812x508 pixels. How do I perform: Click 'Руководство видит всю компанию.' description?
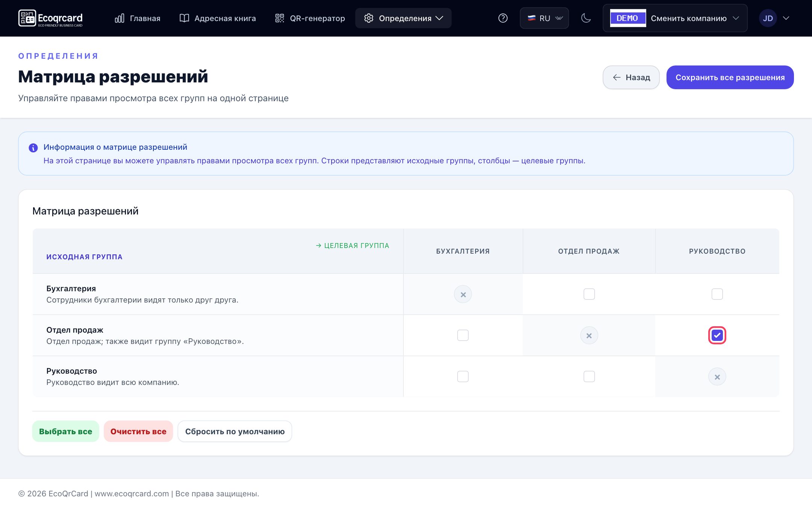[112, 382]
